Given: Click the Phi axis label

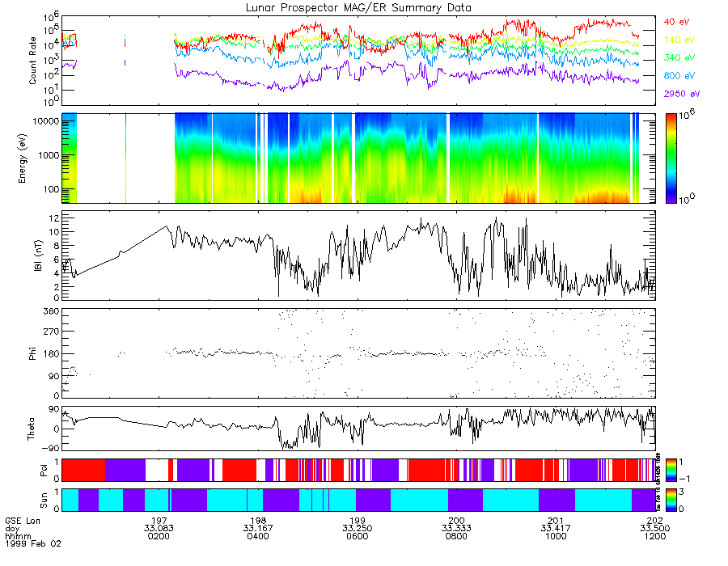Looking at the screenshot, I should coord(32,353).
